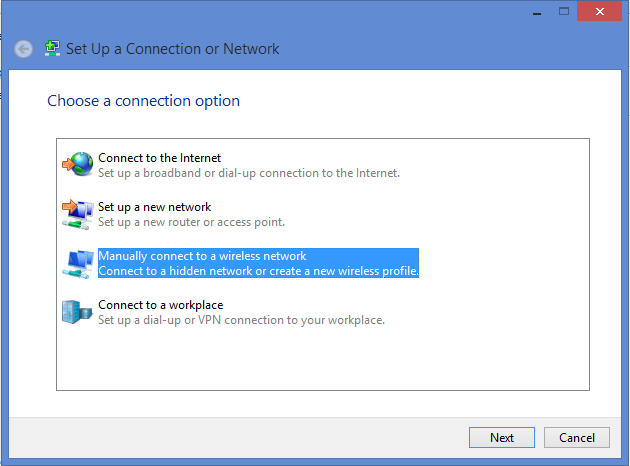The width and height of the screenshot is (630, 466).
Task: Pick Manually connect to a wireless network
Action: (202, 256)
